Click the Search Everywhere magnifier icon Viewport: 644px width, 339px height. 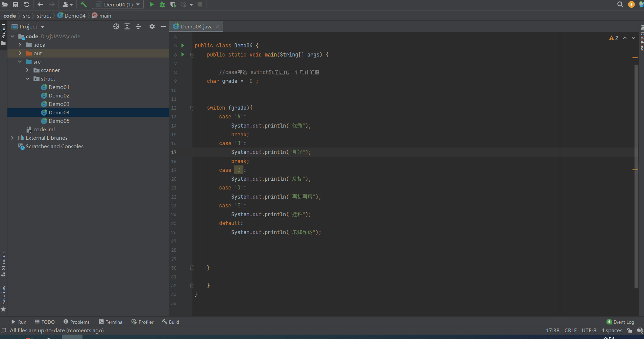point(620,4)
